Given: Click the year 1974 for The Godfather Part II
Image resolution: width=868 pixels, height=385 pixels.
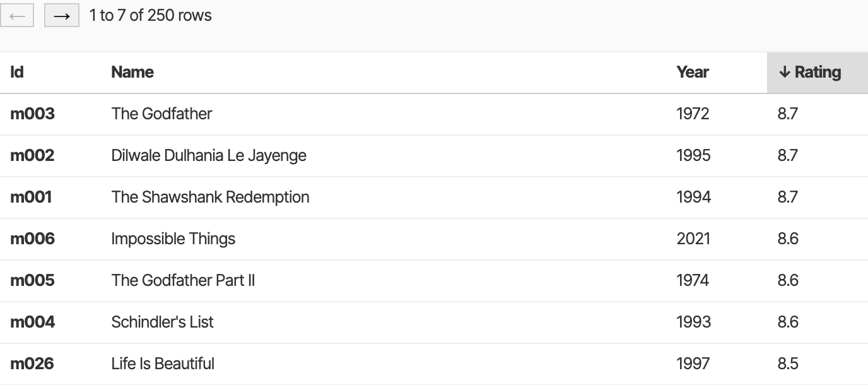Looking at the screenshot, I should [693, 280].
